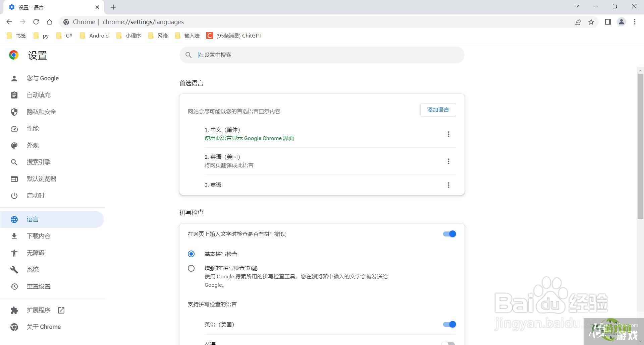The image size is (644, 345).
Task: Click the 添加语言 button
Action: click(x=438, y=110)
